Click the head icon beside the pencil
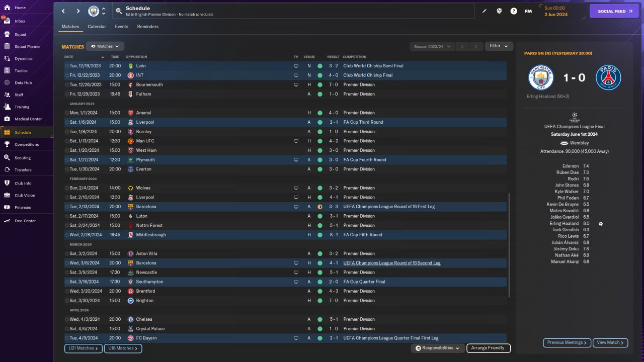644x362 pixels. coord(499,11)
